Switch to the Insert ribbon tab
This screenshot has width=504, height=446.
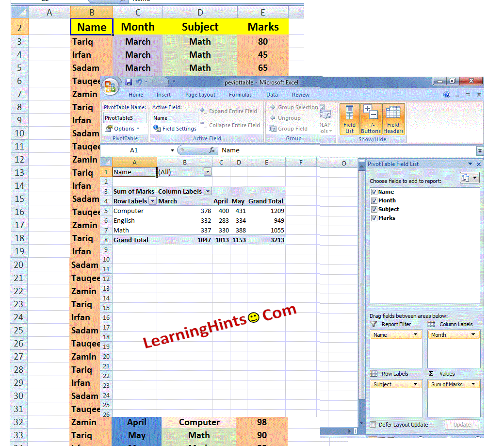coord(163,95)
